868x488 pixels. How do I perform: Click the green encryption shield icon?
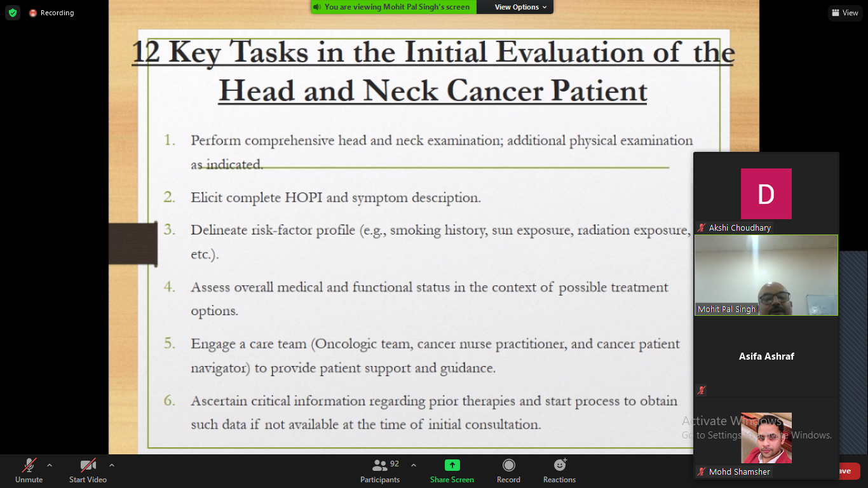click(13, 13)
